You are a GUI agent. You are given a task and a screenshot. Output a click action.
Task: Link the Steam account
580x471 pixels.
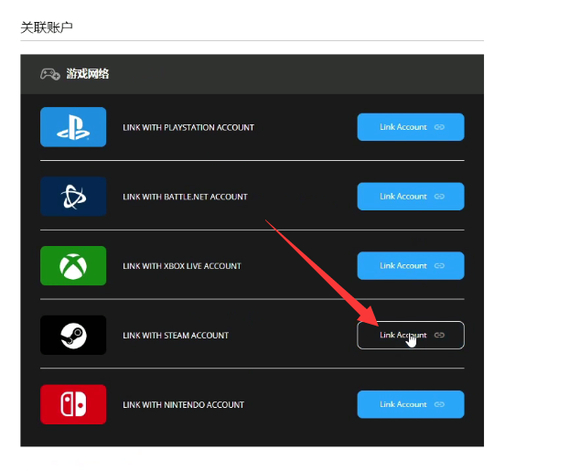tap(411, 335)
